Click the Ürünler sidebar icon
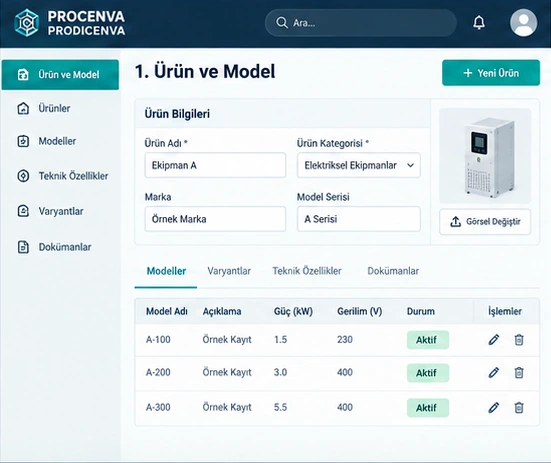551x463 pixels. [x=23, y=108]
